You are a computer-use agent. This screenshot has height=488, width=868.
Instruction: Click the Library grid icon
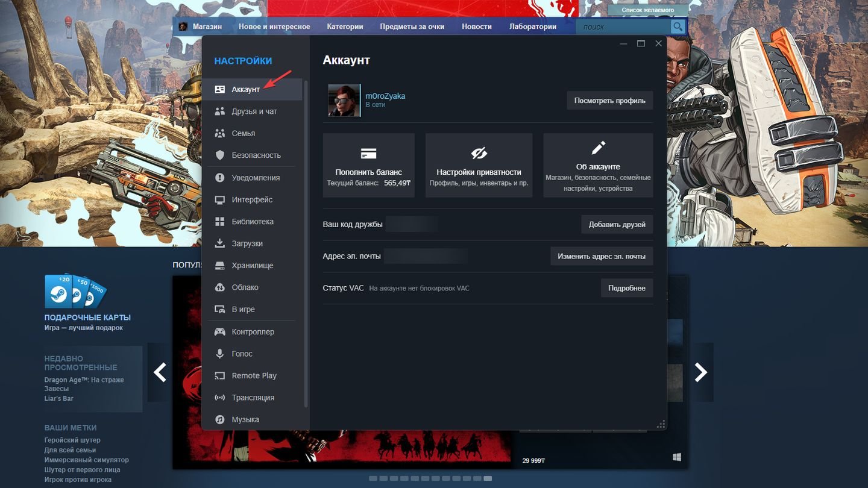[220, 222]
